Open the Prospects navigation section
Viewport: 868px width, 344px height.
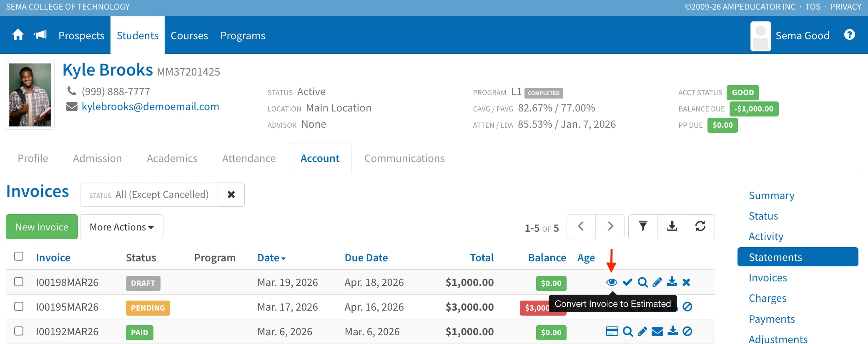(x=81, y=35)
